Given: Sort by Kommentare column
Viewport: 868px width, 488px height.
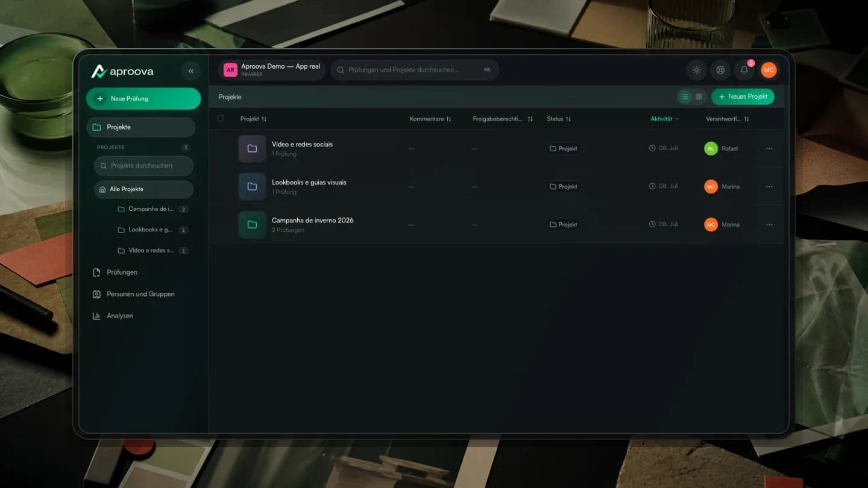Looking at the screenshot, I should pos(430,119).
